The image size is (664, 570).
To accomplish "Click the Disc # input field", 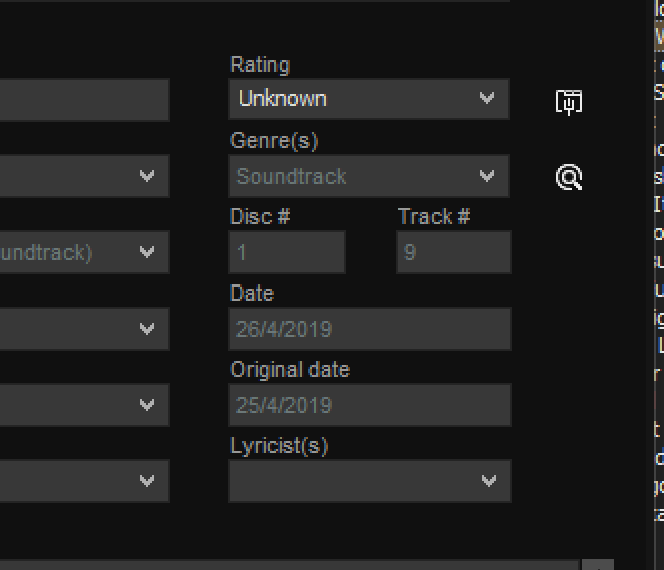I will tap(287, 252).
